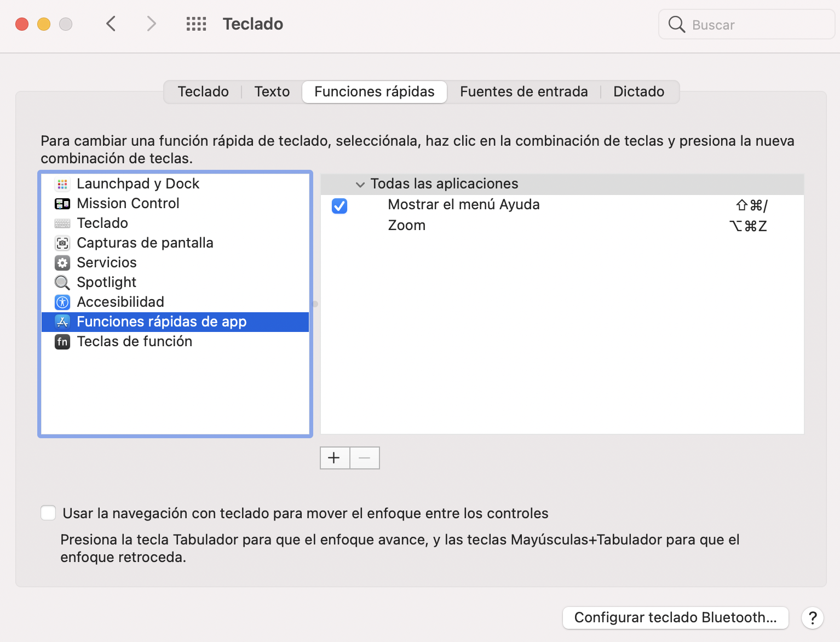This screenshot has height=642, width=840.
Task: Select the Spotlight magnifier icon
Action: pos(62,283)
